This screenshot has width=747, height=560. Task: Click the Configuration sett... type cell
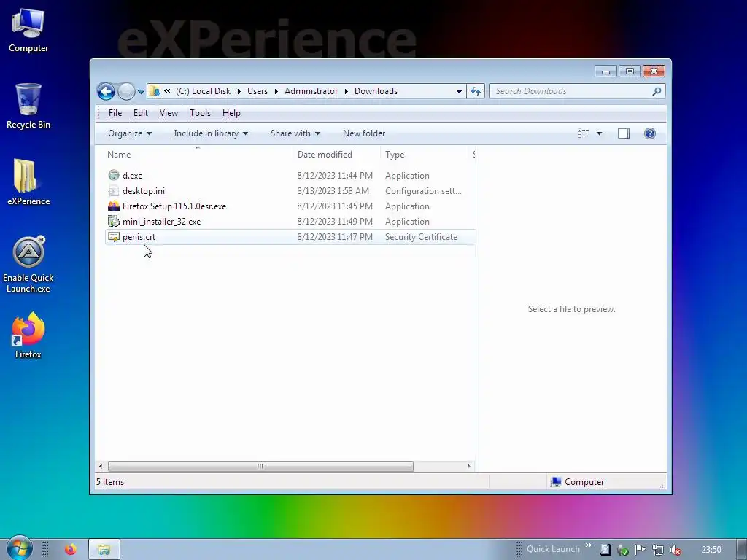423,191
